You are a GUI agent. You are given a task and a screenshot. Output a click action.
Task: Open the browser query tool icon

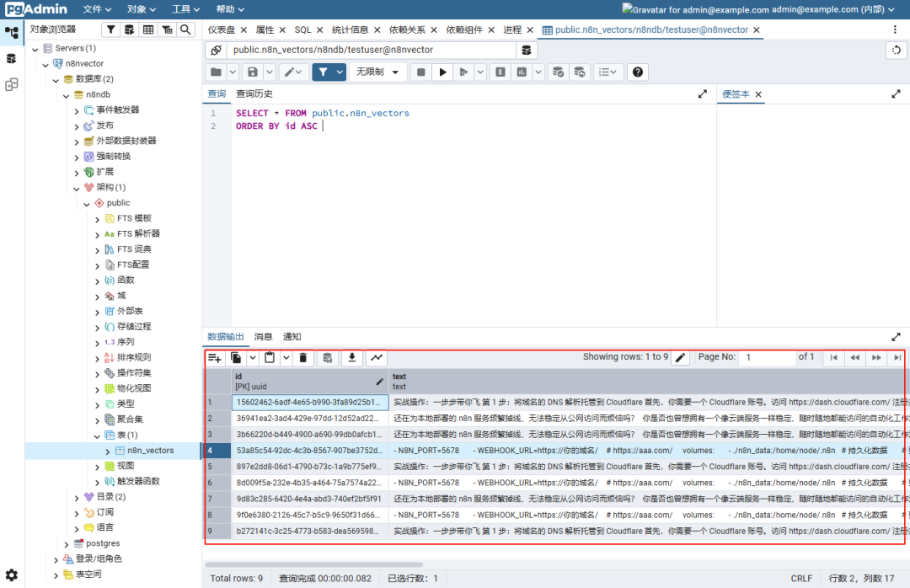(130, 29)
